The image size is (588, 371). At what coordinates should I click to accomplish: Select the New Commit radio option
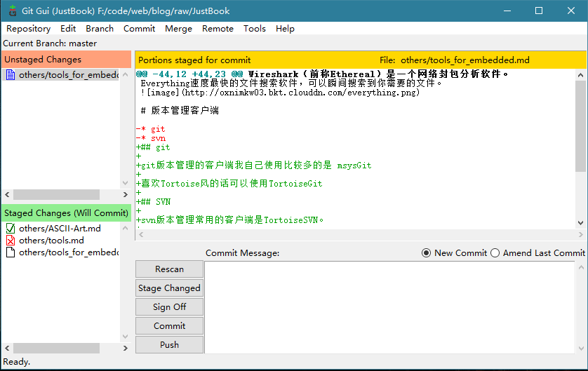(x=426, y=253)
